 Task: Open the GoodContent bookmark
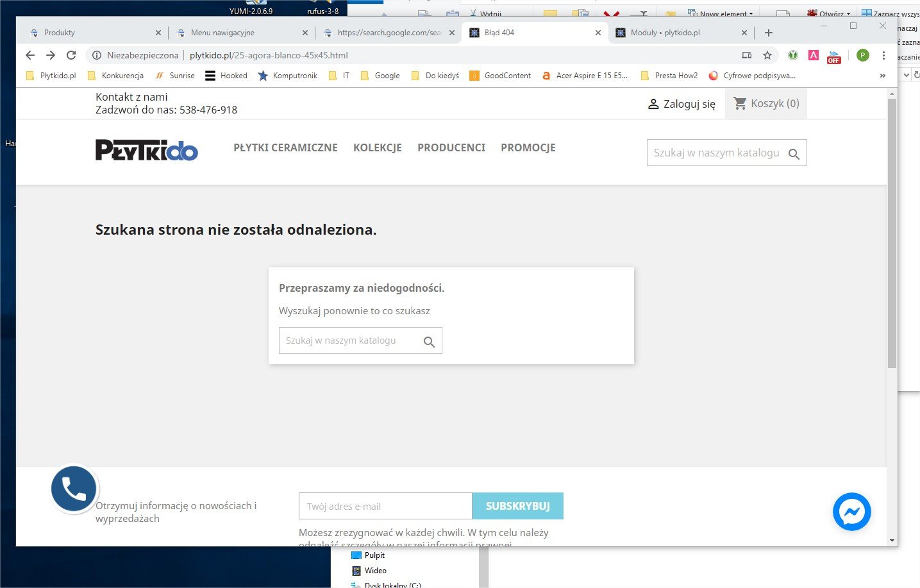click(x=500, y=76)
